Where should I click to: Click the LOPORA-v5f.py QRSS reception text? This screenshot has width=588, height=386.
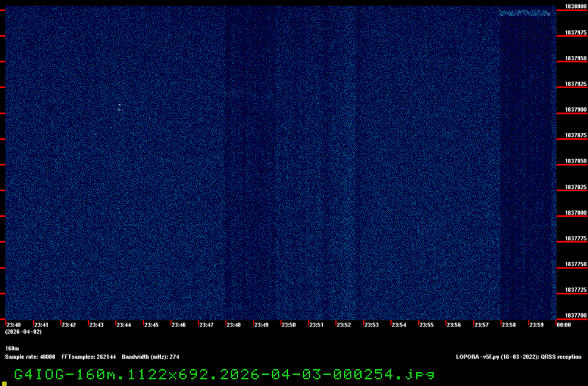tap(519, 357)
